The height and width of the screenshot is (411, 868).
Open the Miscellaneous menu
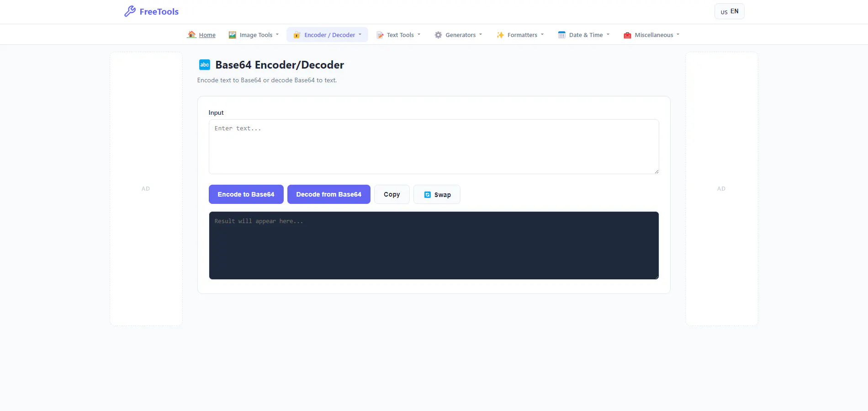point(651,35)
